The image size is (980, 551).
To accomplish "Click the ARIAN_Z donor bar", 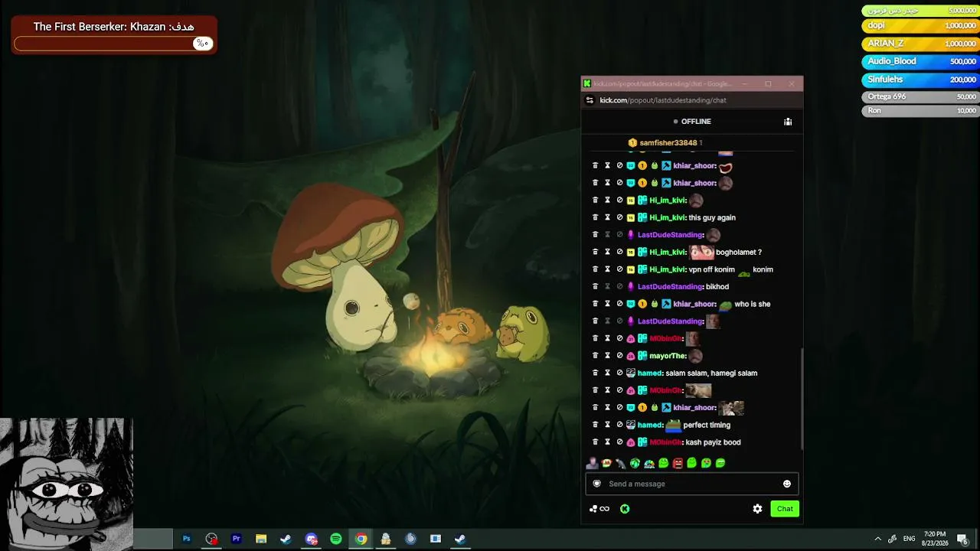I will point(920,44).
